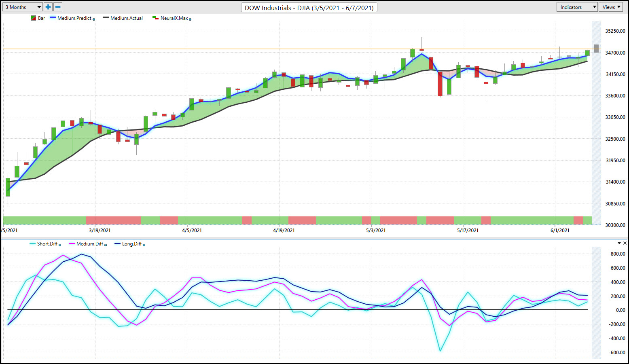Click the Bar legend candlestick icon
The image size is (629, 364).
coord(34,18)
